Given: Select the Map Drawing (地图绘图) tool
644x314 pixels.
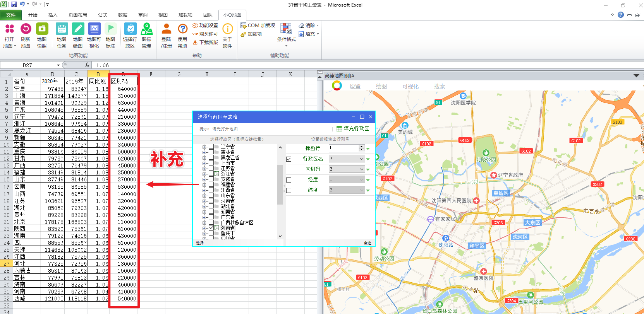Looking at the screenshot, I should (x=78, y=35).
